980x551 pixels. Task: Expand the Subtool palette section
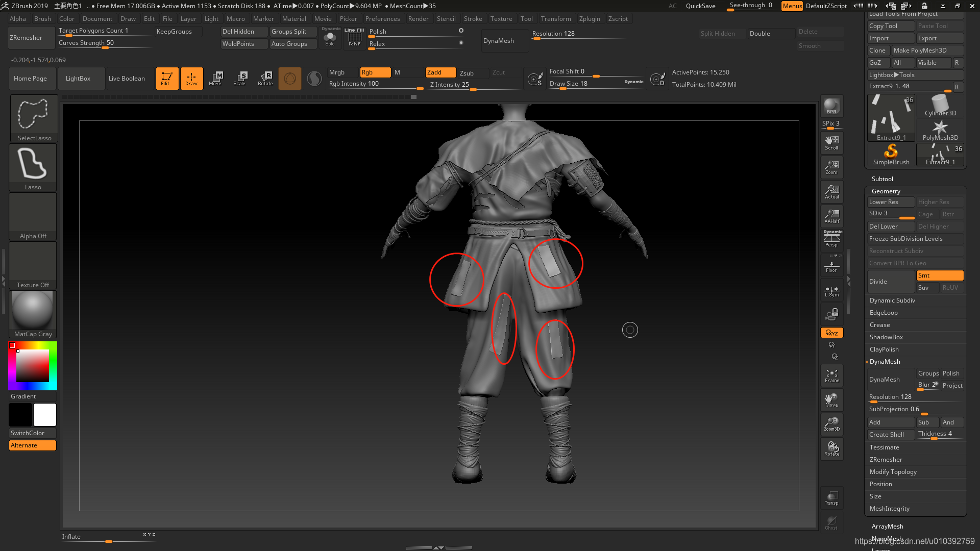(882, 179)
